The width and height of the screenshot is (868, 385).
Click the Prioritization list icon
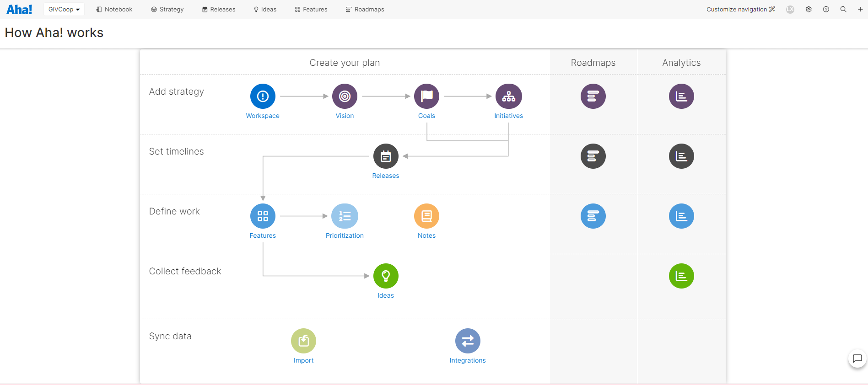click(345, 216)
